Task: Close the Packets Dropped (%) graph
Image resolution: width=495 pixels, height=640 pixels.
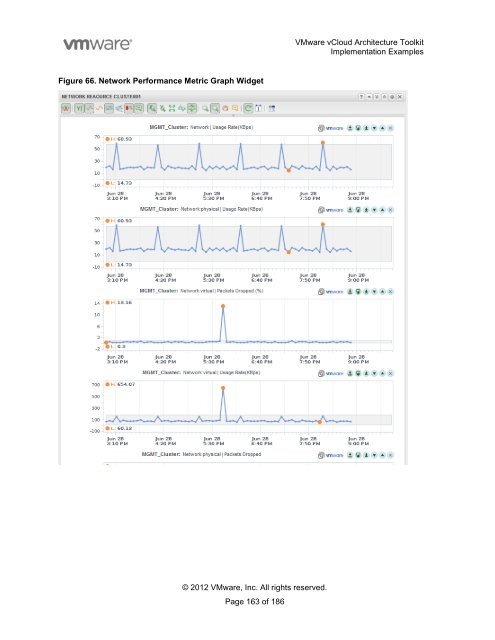Action: click(391, 291)
